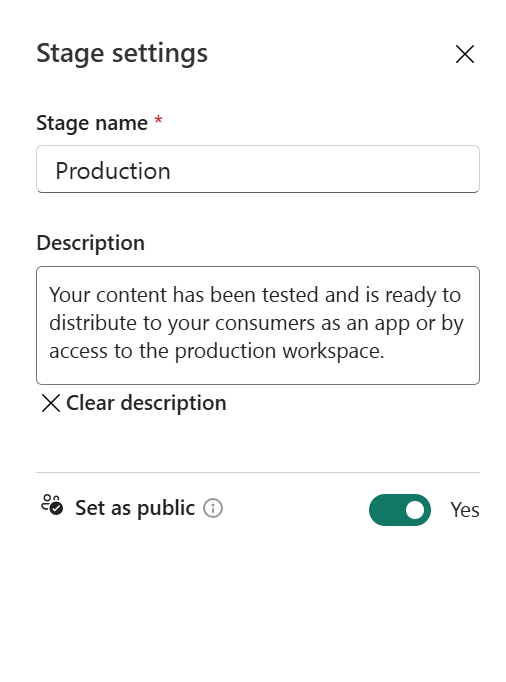This screenshot has height=682, width=506.
Task: Click the Description label
Action: tap(90, 243)
